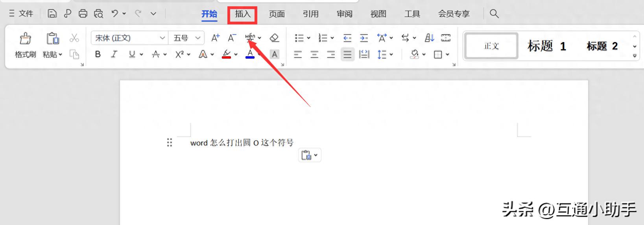Apply the 标题 1 style
Screen dimensions: 644x225
(546, 46)
